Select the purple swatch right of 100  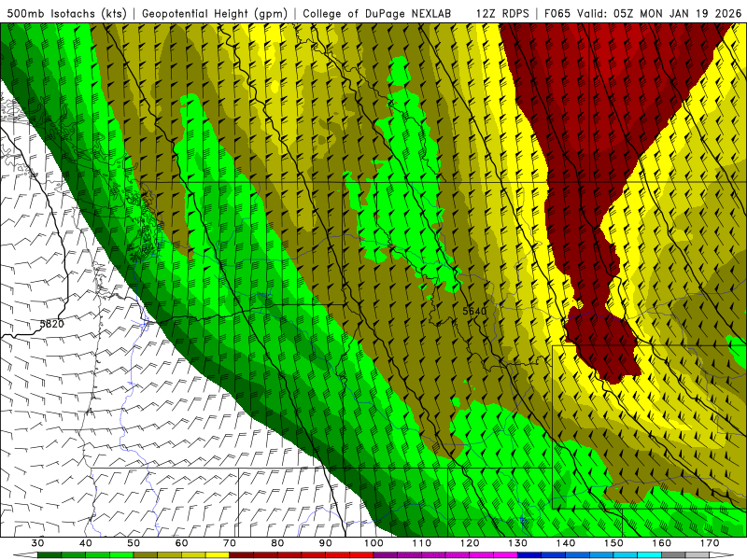click(x=386, y=555)
